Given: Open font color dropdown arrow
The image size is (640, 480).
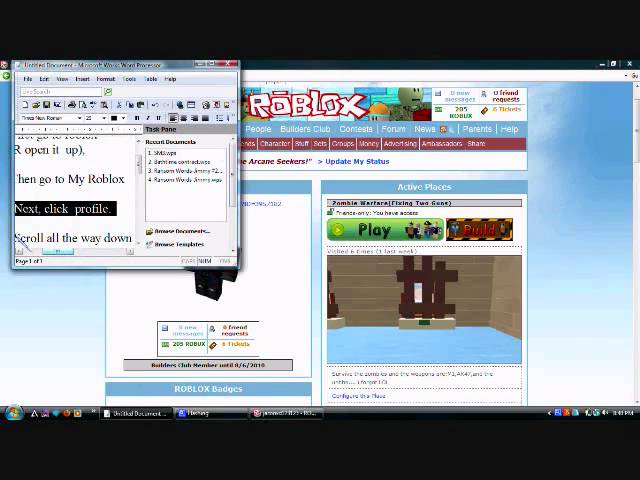Looking at the screenshot, I should (x=123, y=118).
